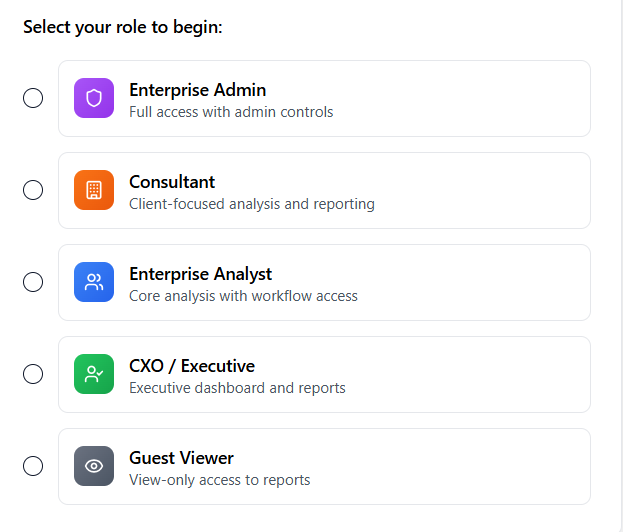Screen dimensions: 623x532
Task: Click the gray eye Guest Viewer icon
Action: coord(94,466)
